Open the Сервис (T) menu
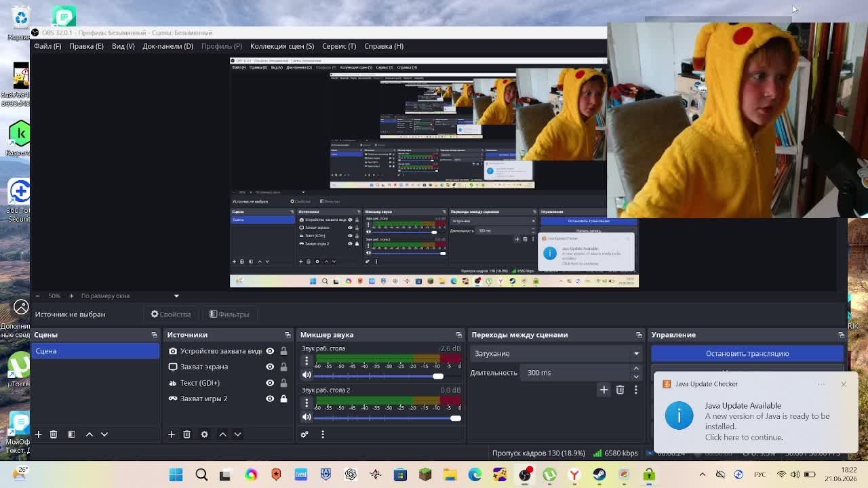The height and width of the screenshot is (488, 868). (339, 46)
